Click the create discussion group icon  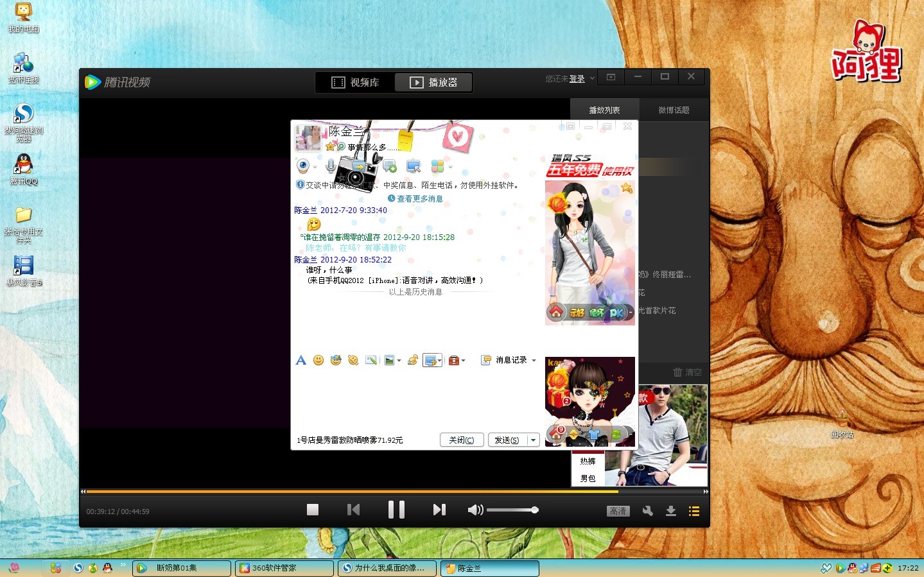pos(390,166)
